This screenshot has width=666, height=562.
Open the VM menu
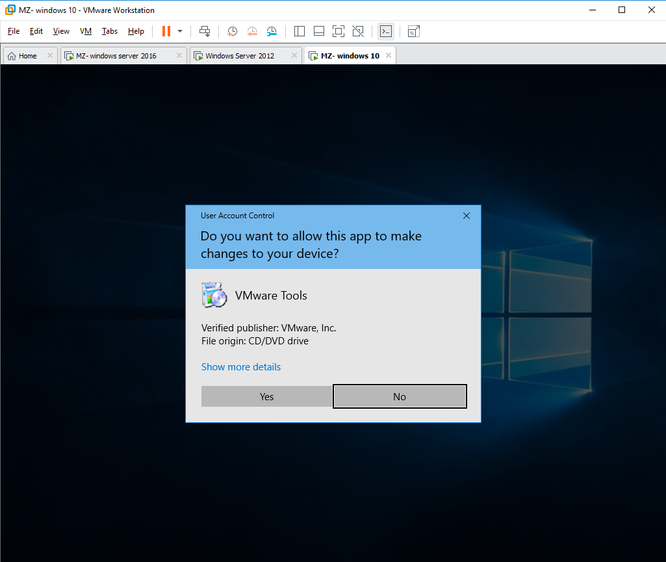[x=86, y=31]
